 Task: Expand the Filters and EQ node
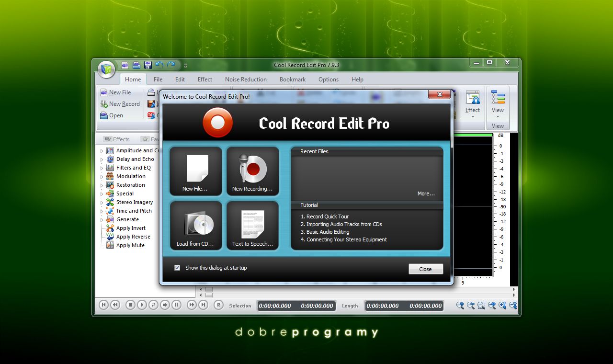[102, 168]
